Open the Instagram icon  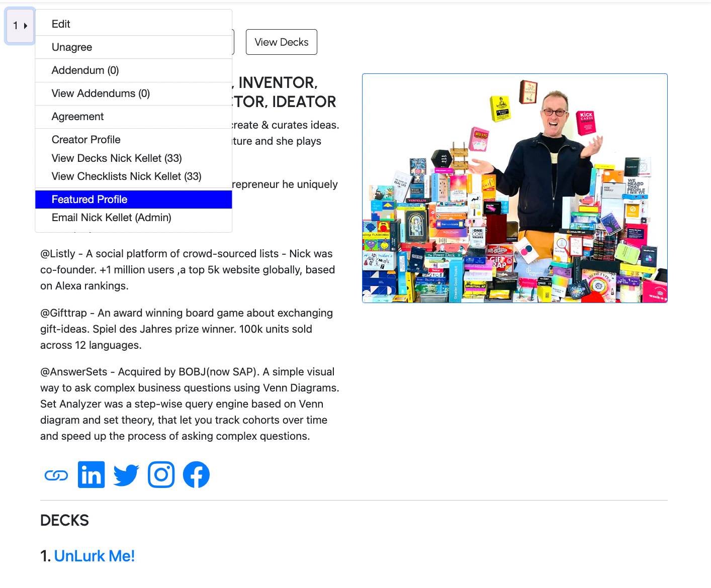pyautogui.click(x=161, y=474)
